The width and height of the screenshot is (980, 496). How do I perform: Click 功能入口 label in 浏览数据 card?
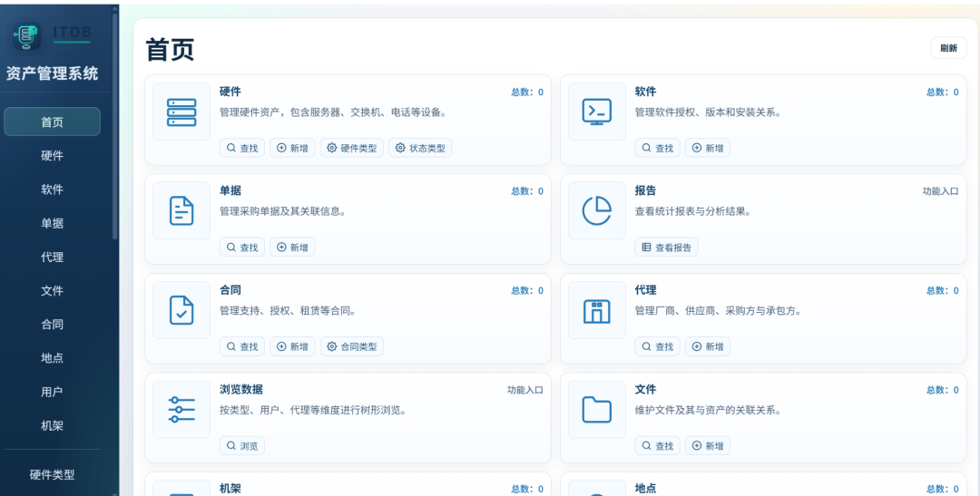525,390
